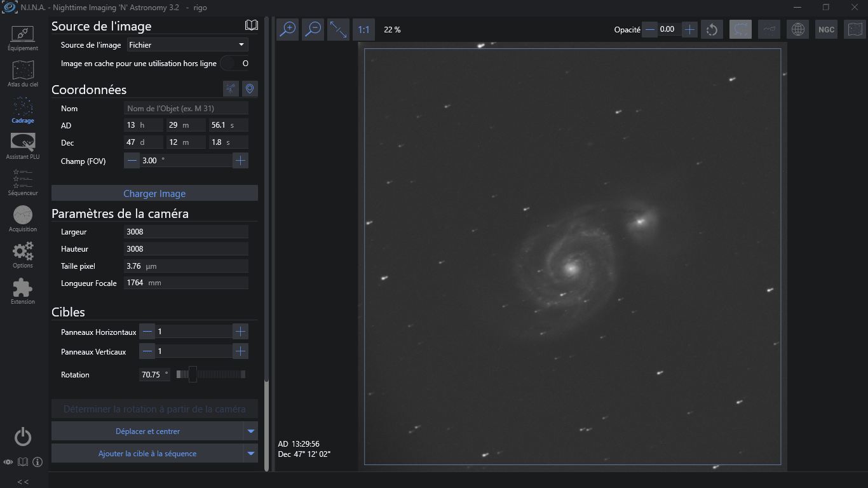This screenshot has width=868, height=488.
Task: Click the star map icon at toolbar end
Action: (855, 29)
